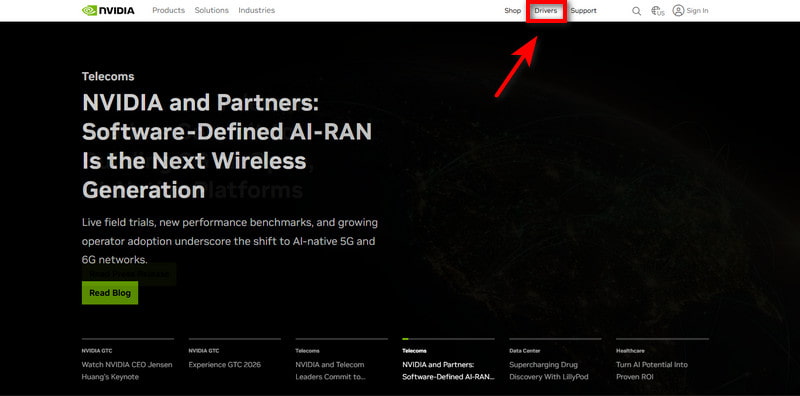Click the NVIDIA logo
The width and height of the screenshot is (800, 396).
tap(108, 10)
